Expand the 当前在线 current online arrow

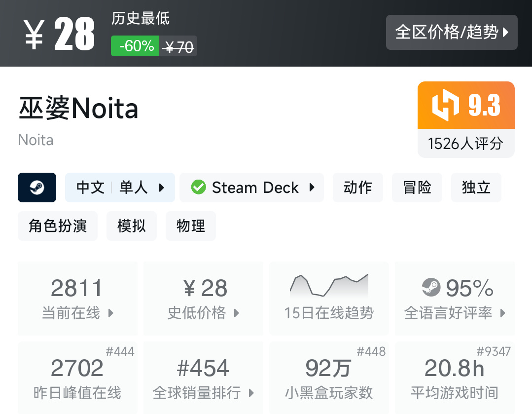click(111, 313)
